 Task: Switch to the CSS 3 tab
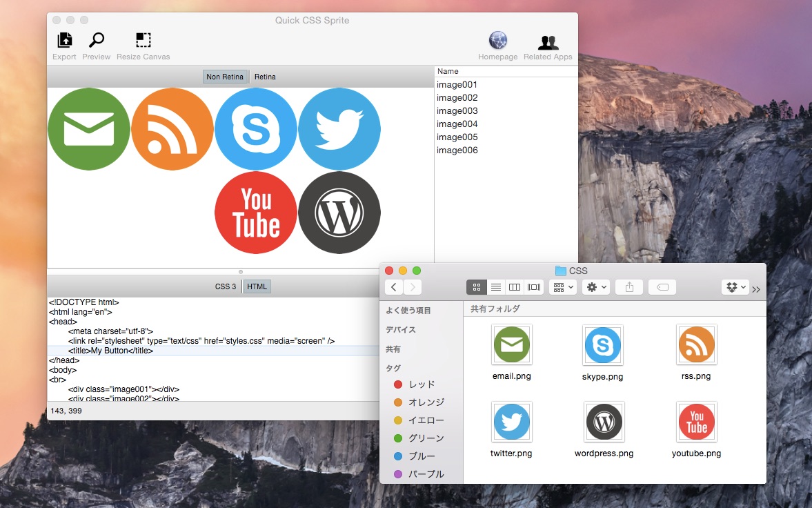click(x=226, y=286)
